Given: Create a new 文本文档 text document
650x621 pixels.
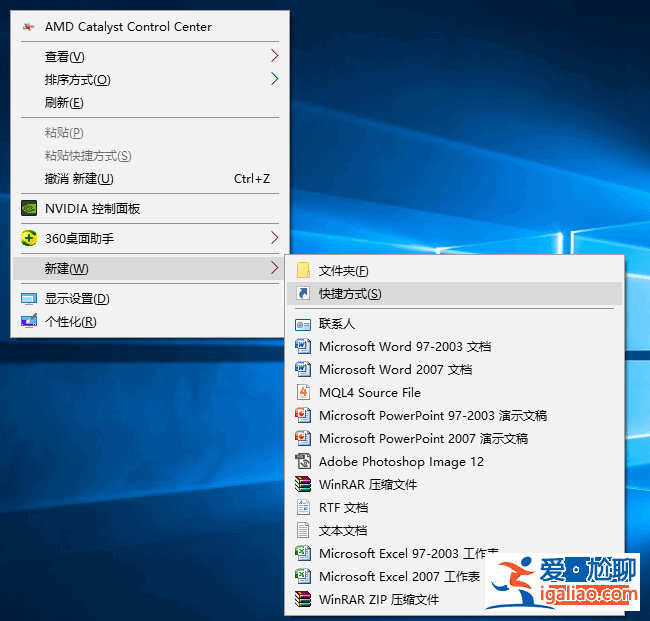Looking at the screenshot, I should (x=454, y=531).
